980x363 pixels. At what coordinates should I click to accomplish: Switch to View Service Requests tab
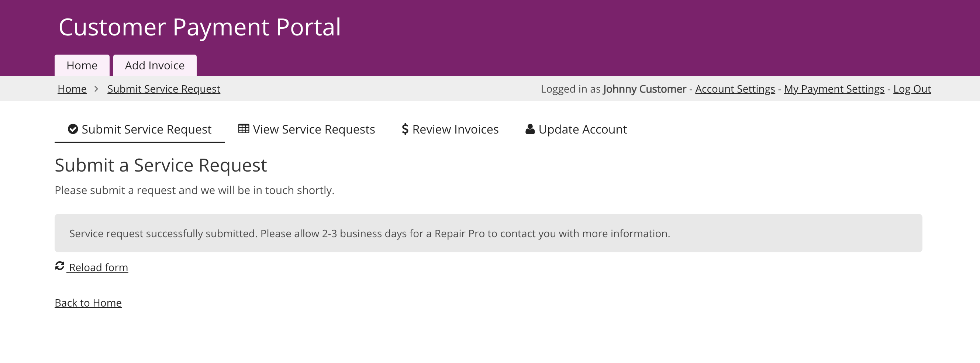[307, 129]
